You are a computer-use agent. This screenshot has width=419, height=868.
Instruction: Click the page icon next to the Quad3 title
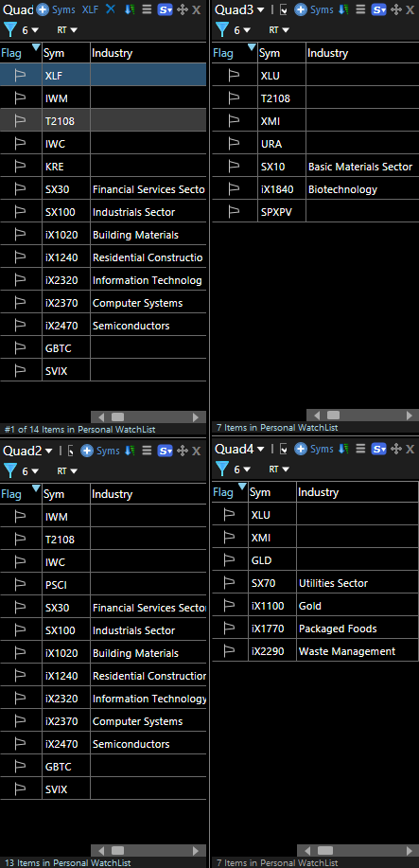(x=284, y=9)
